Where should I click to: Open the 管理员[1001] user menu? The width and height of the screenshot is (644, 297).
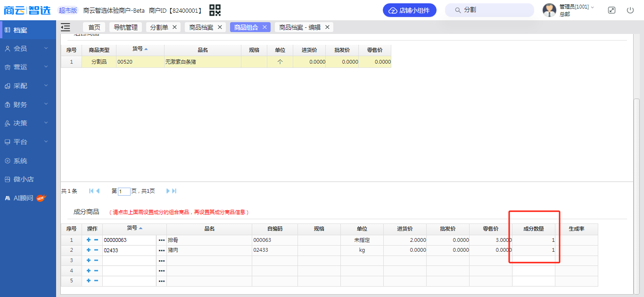point(569,10)
